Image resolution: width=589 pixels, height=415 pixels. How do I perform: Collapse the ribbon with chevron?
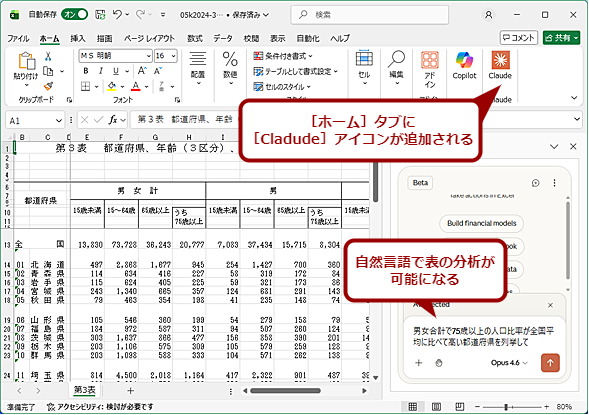coord(574,98)
